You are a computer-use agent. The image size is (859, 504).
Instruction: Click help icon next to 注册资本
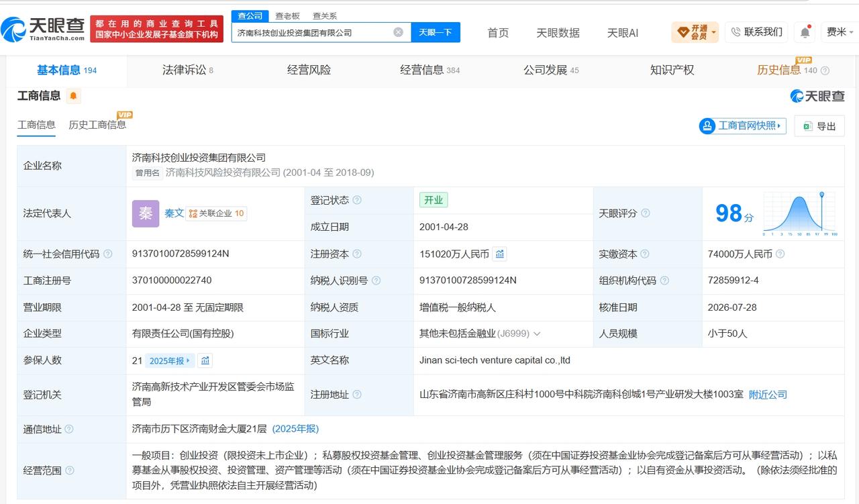click(357, 254)
